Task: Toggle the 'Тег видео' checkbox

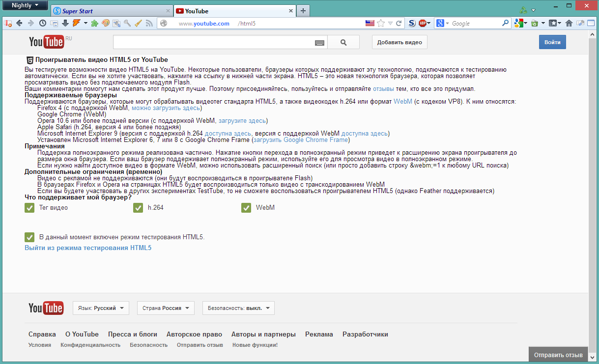Action: click(29, 208)
